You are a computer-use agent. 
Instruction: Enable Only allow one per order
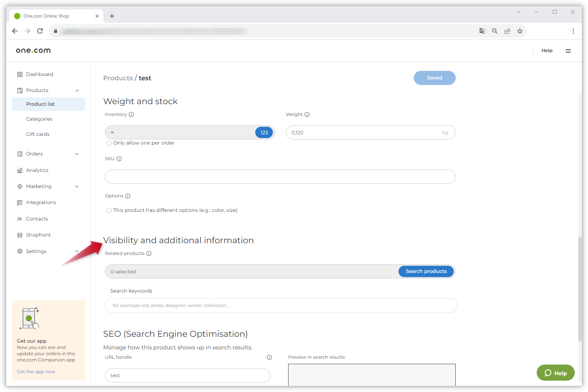tap(109, 143)
